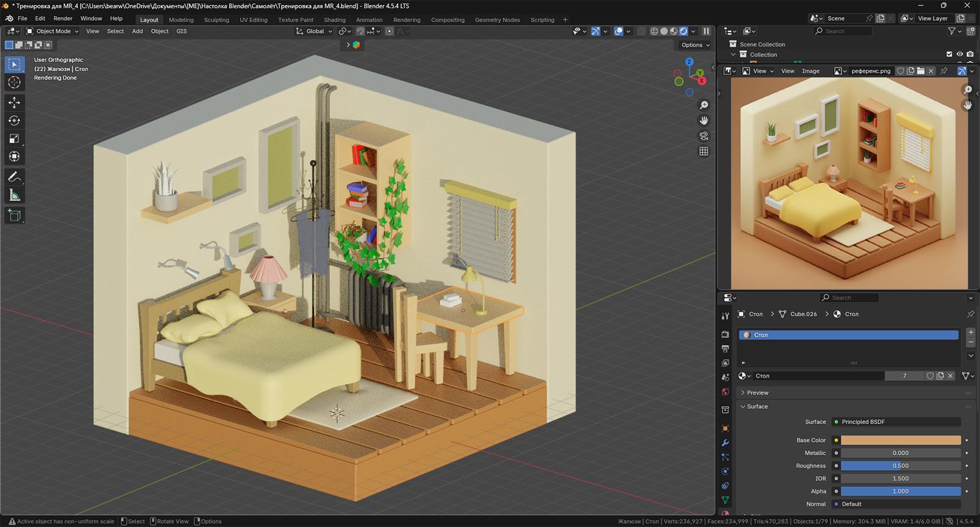Choose the Scale tool
The width and height of the screenshot is (980, 527).
[14, 139]
